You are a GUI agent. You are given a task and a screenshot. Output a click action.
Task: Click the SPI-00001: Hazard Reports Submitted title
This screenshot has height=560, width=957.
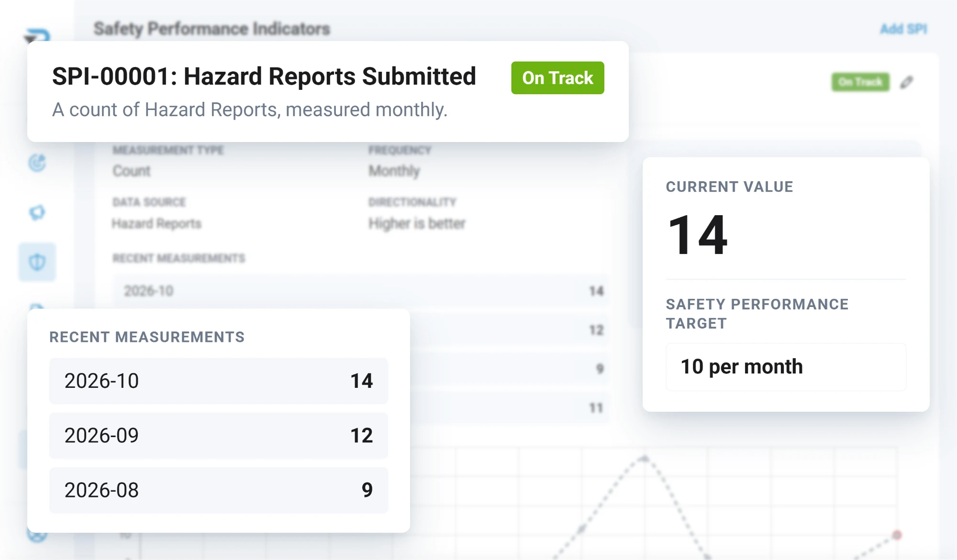click(264, 77)
